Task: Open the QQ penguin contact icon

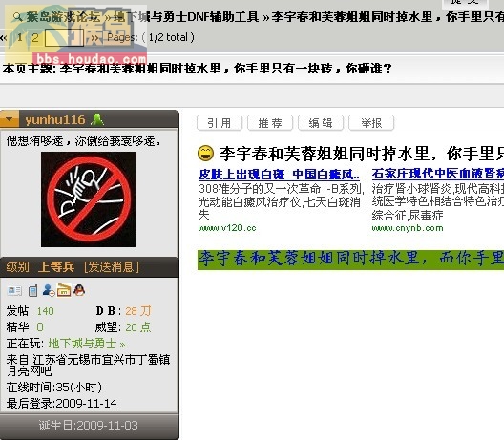Action: click(x=79, y=290)
